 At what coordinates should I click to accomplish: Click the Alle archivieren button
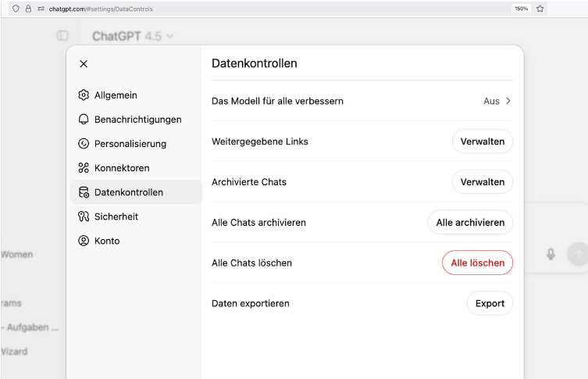coord(470,223)
